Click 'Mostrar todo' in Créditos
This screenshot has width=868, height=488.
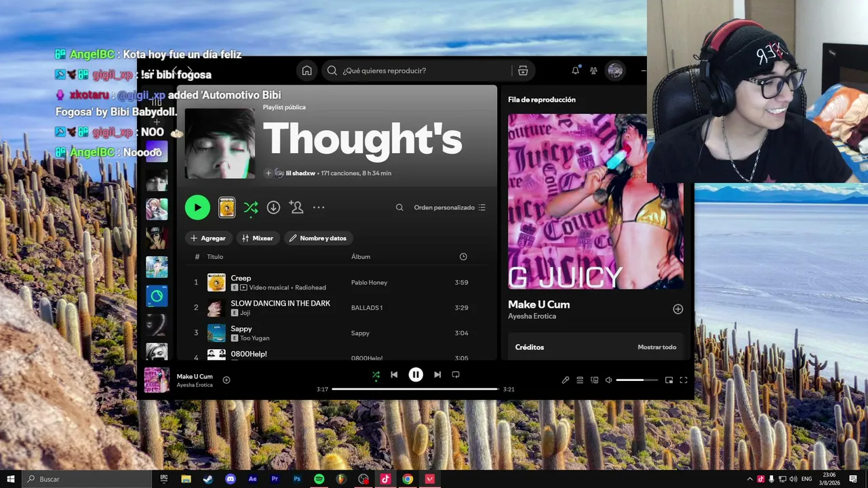coord(656,347)
